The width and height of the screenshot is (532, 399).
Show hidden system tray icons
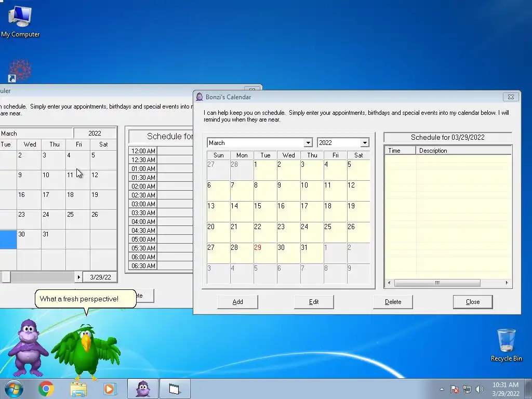click(442, 389)
